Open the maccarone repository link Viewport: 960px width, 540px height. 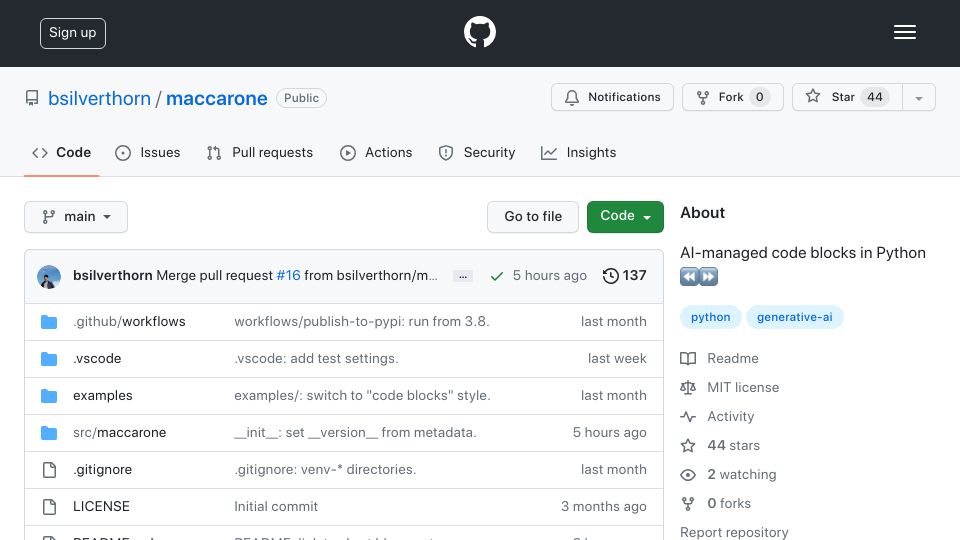pos(217,99)
